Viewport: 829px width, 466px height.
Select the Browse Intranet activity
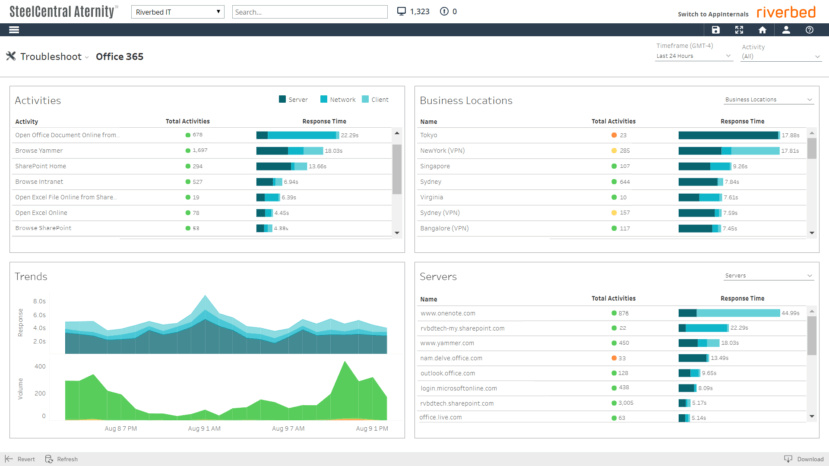point(202,181)
